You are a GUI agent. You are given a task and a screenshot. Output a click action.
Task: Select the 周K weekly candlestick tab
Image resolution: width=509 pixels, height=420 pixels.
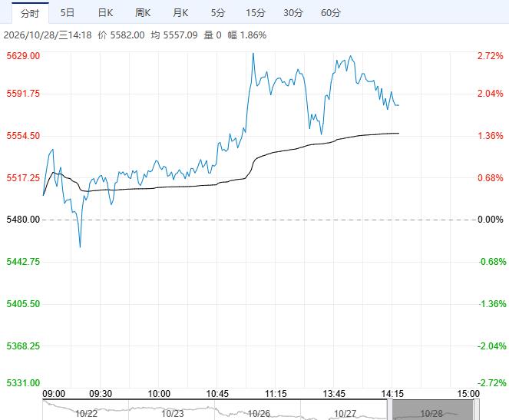pos(143,13)
